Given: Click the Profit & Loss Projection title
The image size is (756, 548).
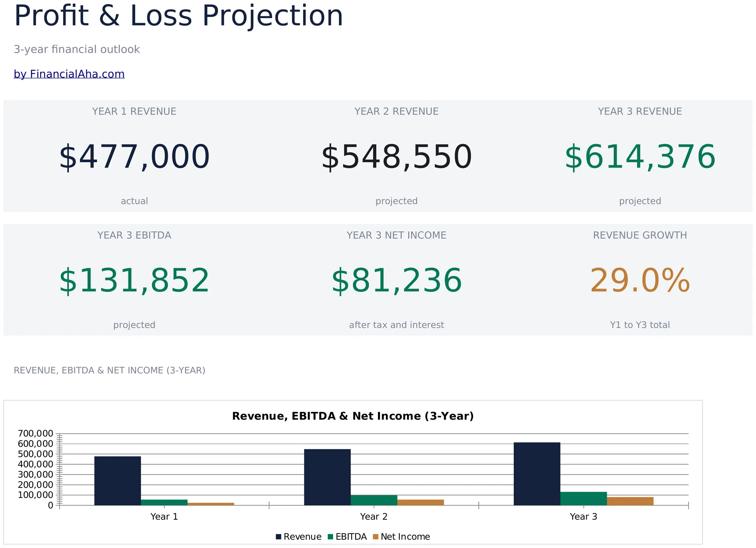Looking at the screenshot, I should coord(178,16).
